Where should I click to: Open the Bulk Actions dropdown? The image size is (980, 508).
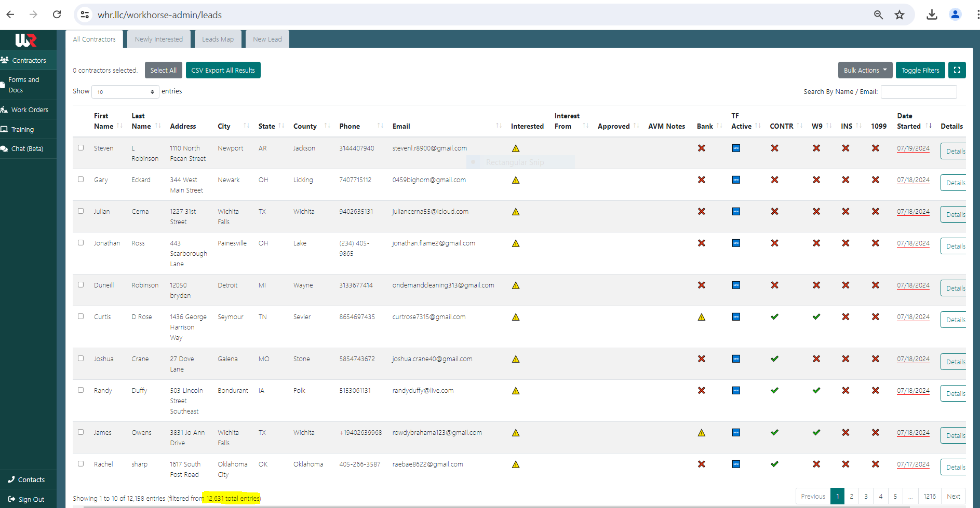point(865,70)
